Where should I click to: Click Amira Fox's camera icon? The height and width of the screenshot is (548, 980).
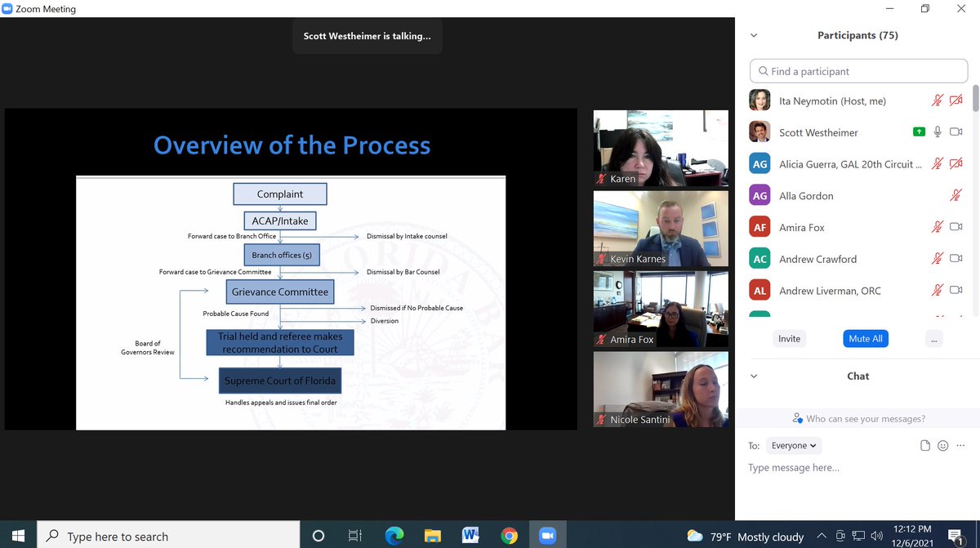point(956,228)
